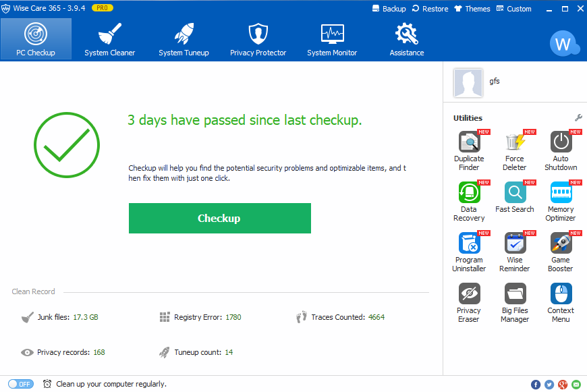Click the Utilities heading
Image resolution: width=587 pixels, height=392 pixels.
468,118
